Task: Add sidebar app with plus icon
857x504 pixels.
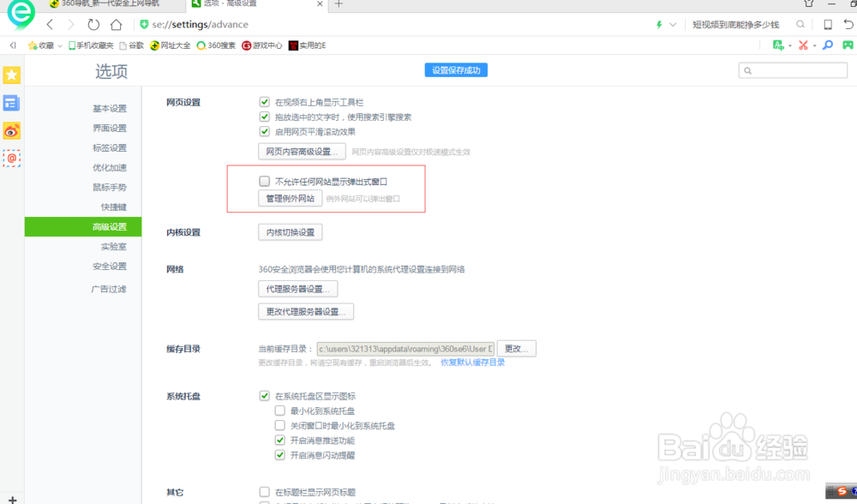Action: pyautogui.click(x=12, y=499)
